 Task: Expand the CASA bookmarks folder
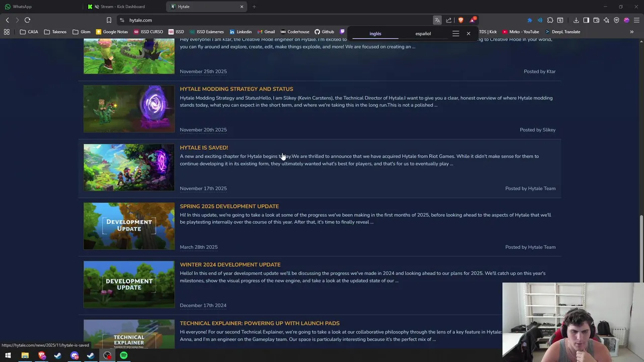coord(29,32)
